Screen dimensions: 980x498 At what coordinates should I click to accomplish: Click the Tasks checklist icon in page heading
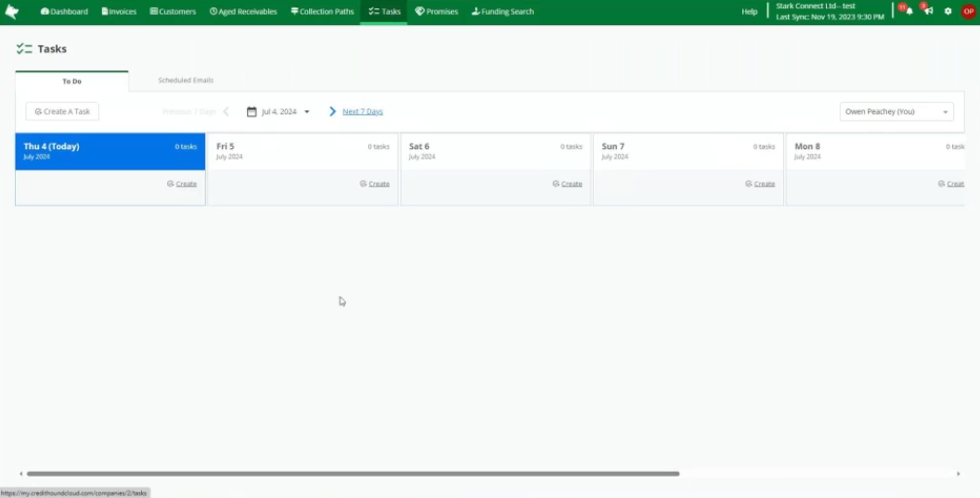tap(24, 49)
